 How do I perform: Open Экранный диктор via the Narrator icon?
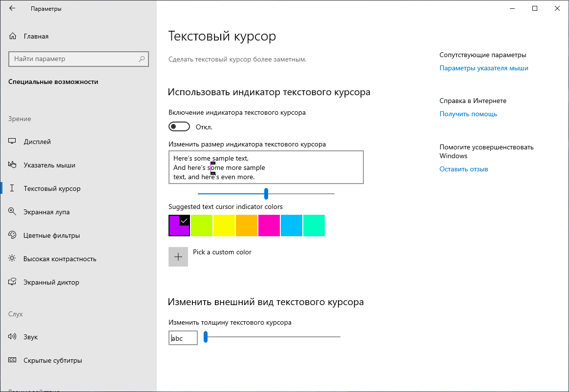tap(12, 282)
